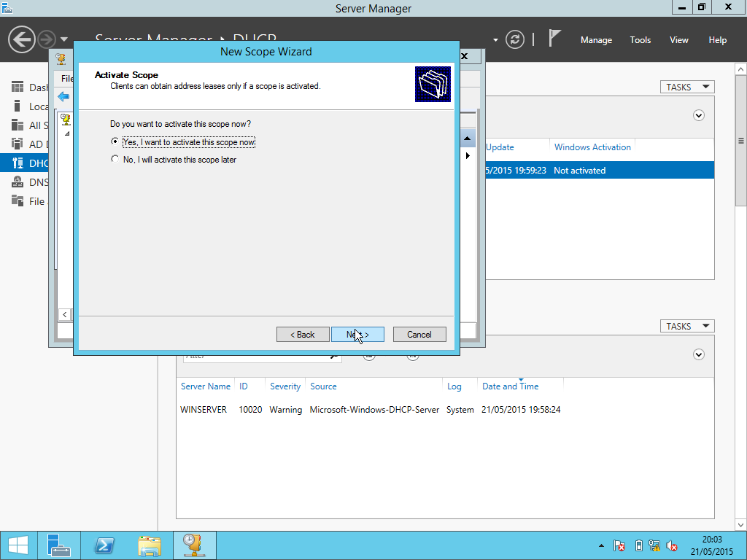Click Server Manager forward navigation arrow
Viewport: 747px width, 560px height.
tap(46, 39)
